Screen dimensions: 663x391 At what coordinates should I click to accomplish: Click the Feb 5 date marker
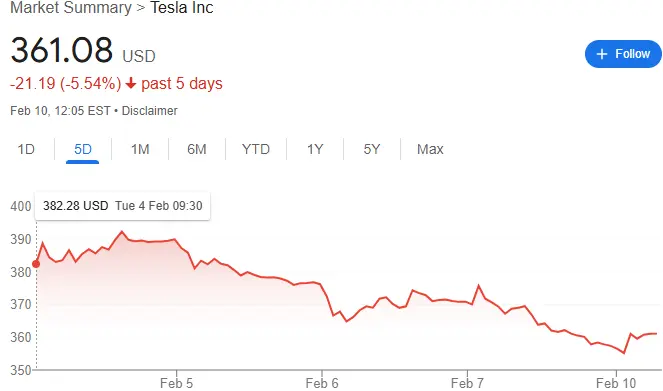click(176, 383)
